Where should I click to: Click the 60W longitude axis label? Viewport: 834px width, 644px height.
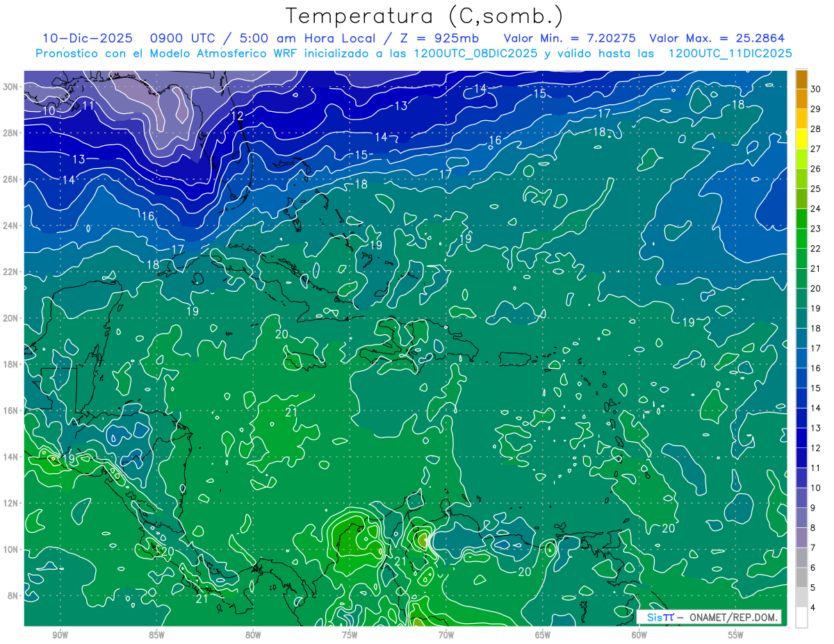[x=639, y=635]
